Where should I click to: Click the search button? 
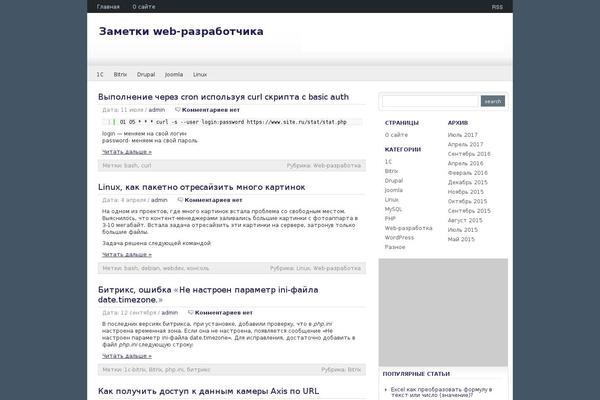click(493, 101)
